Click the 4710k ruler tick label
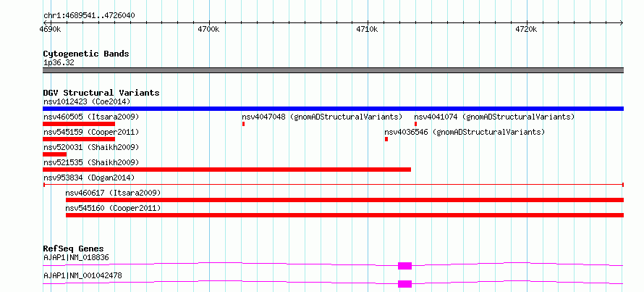Image resolution: width=644 pixels, height=292 pixels. (367, 29)
